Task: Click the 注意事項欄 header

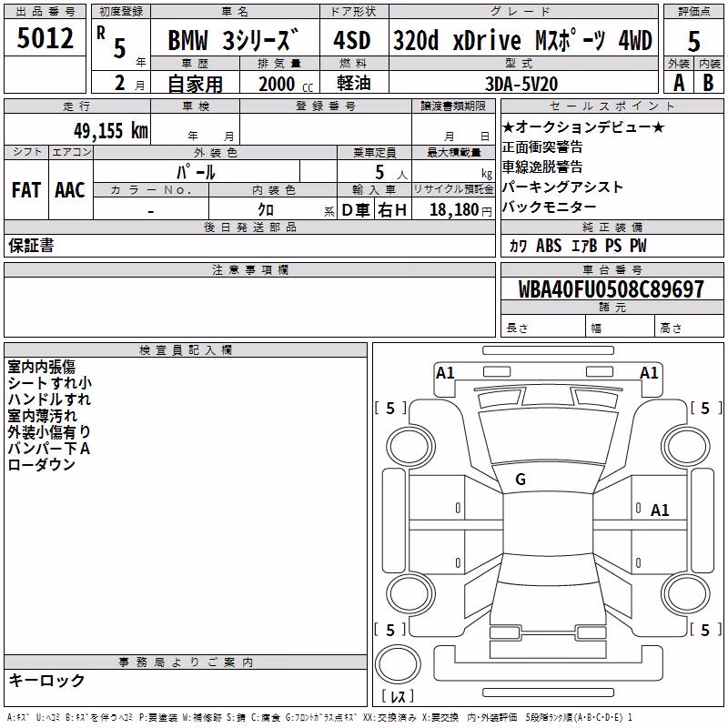Action: 249,269
